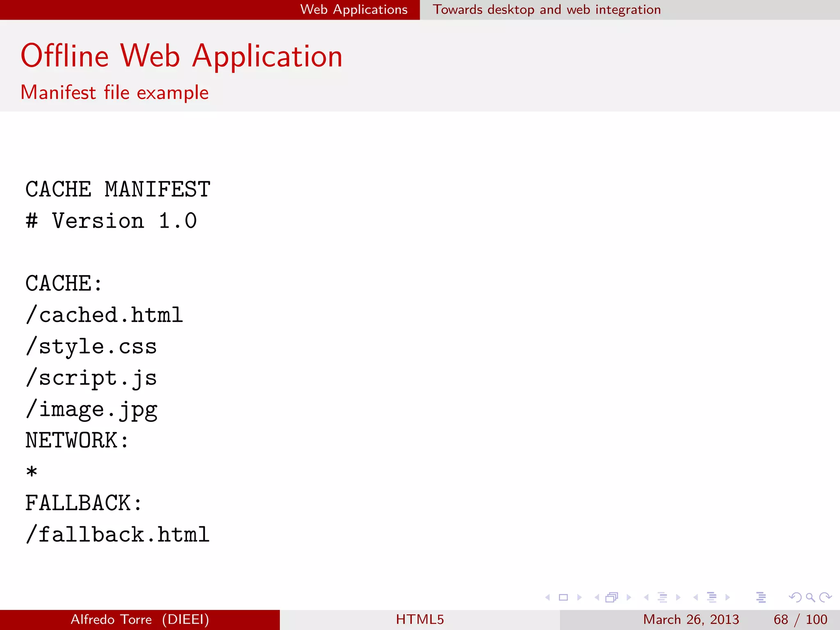Click the asterisk wildcard line

[x=32, y=472]
